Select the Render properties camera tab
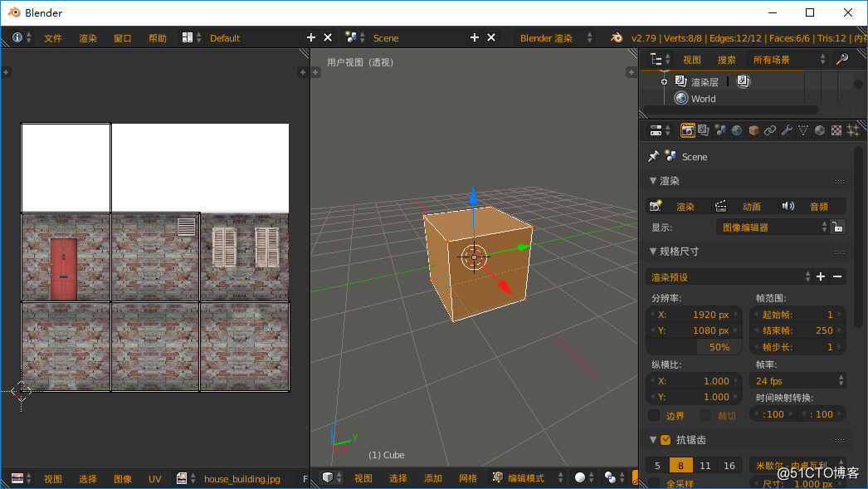868x489 pixels. (688, 130)
